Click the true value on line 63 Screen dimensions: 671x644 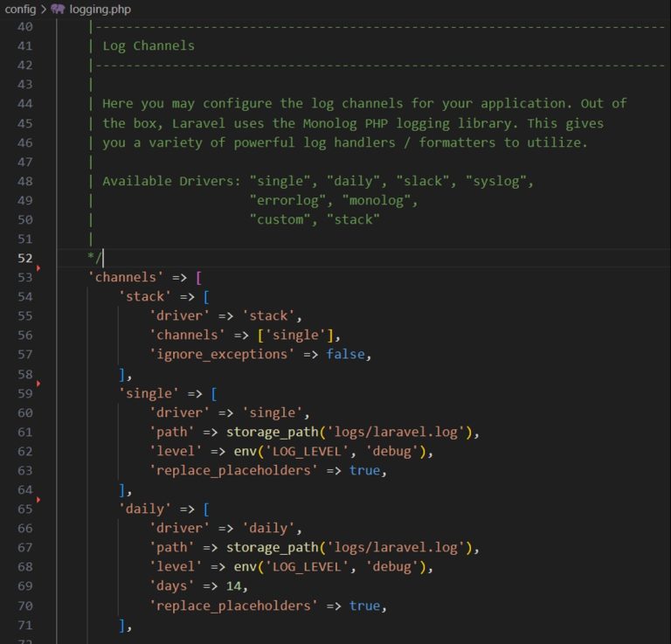(x=364, y=470)
